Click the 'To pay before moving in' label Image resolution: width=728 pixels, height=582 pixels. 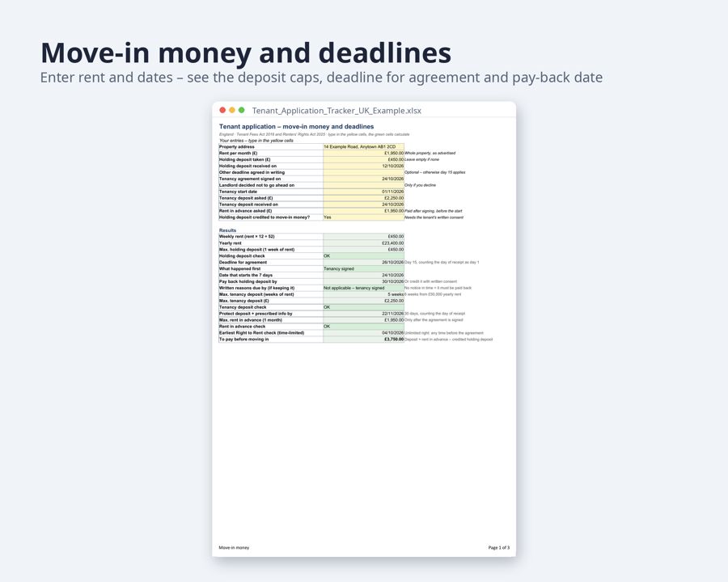pyautogui.click(x=243, y=339)
